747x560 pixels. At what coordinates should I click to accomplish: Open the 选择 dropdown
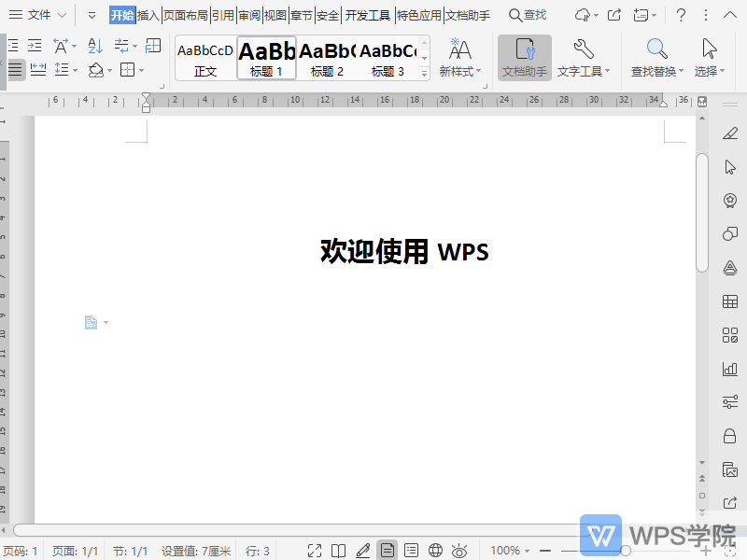[710, 58]
